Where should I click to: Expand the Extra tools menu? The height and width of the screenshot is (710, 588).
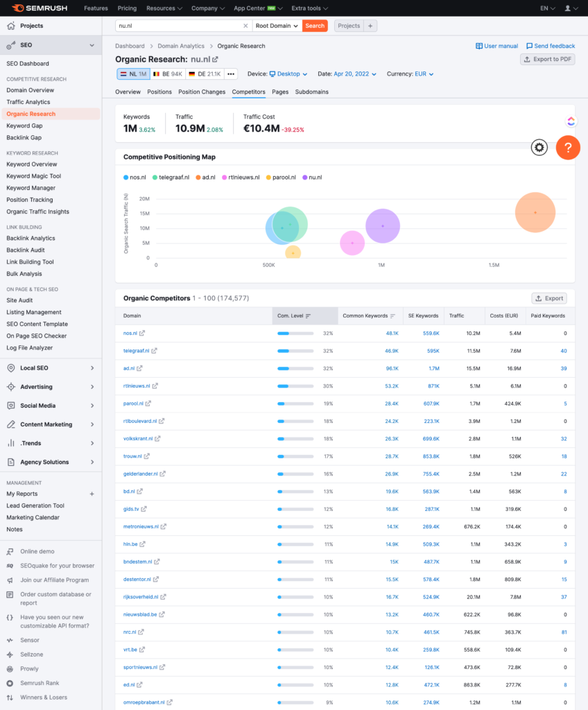[309, 8]
